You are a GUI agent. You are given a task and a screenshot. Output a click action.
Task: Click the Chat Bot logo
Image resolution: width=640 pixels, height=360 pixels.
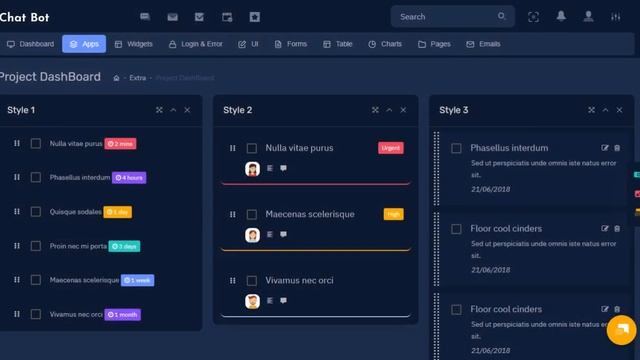24,17
